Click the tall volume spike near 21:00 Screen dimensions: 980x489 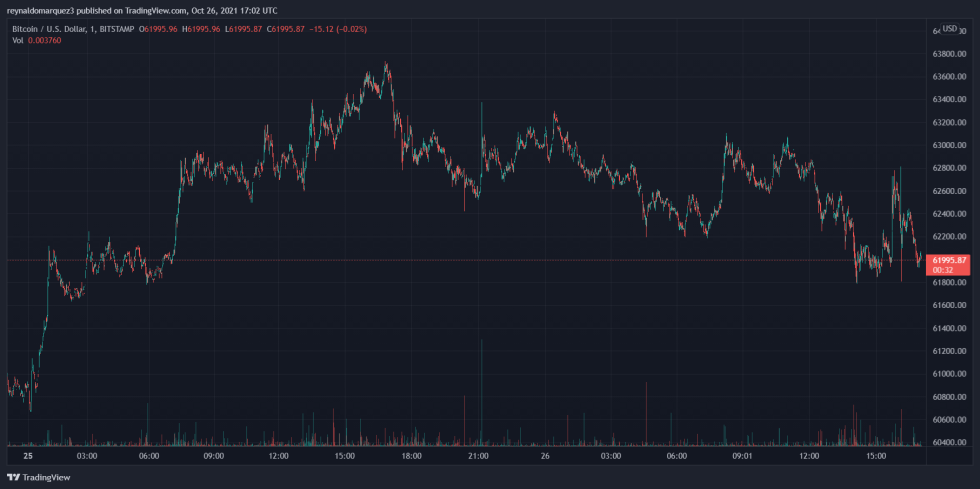(482, 392)
